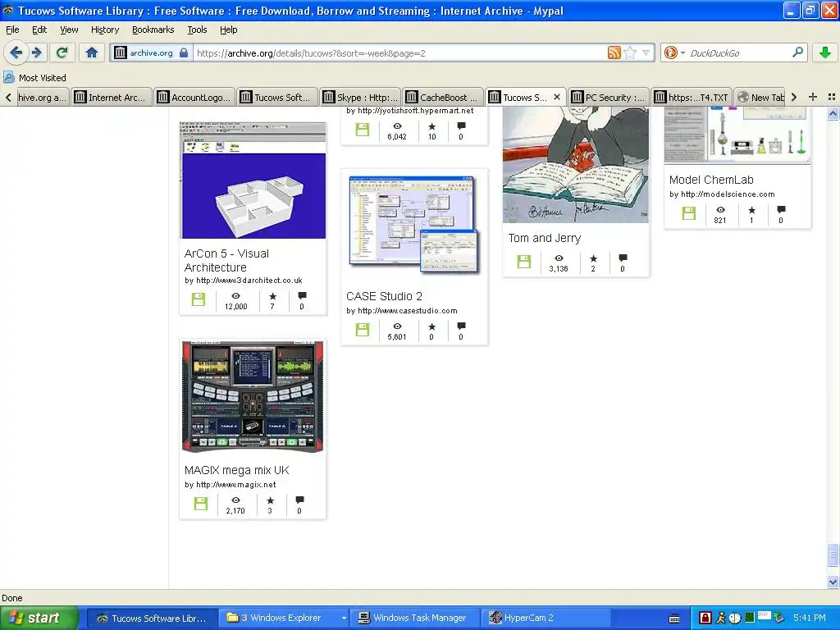Viewport: 840px width, 630px height.
Task: Switch to the Skype : Http:... tab
Action: click(x=360, y=97)
